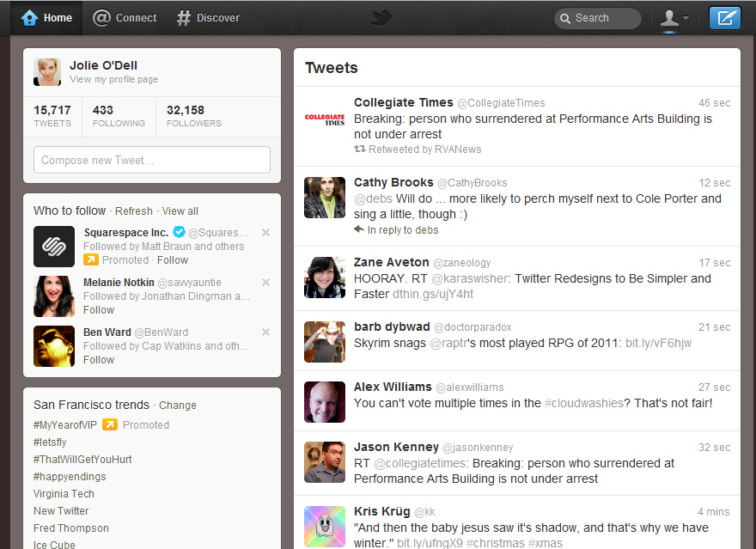Open the @doctorparadox handle
The width and height of the screenshot is (756, 549).
pyautogui.click(x=473, y=327)
